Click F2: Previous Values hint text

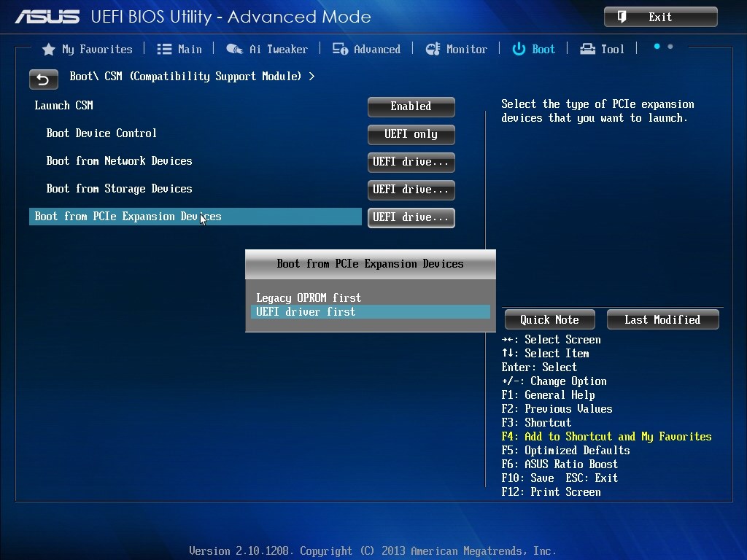click(557, 409)
